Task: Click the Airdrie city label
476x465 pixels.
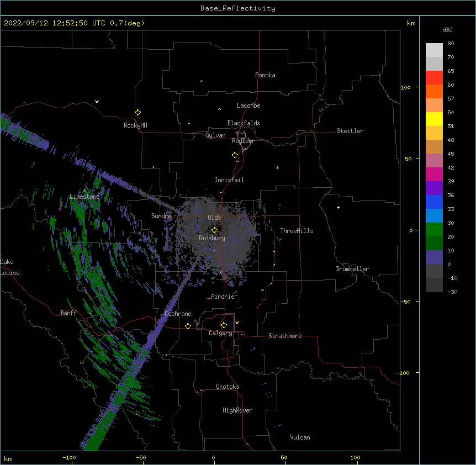Action: tap(223, 297)
